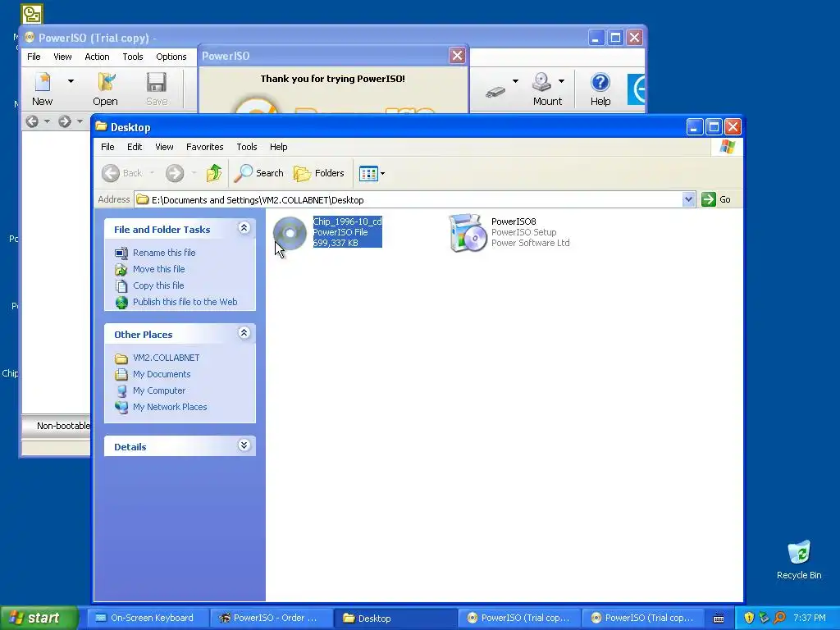Click the Mount icon in PowerISO toolbar
Image resolution: width=840 pixels, height=630 pixels.
coord(547,89)
